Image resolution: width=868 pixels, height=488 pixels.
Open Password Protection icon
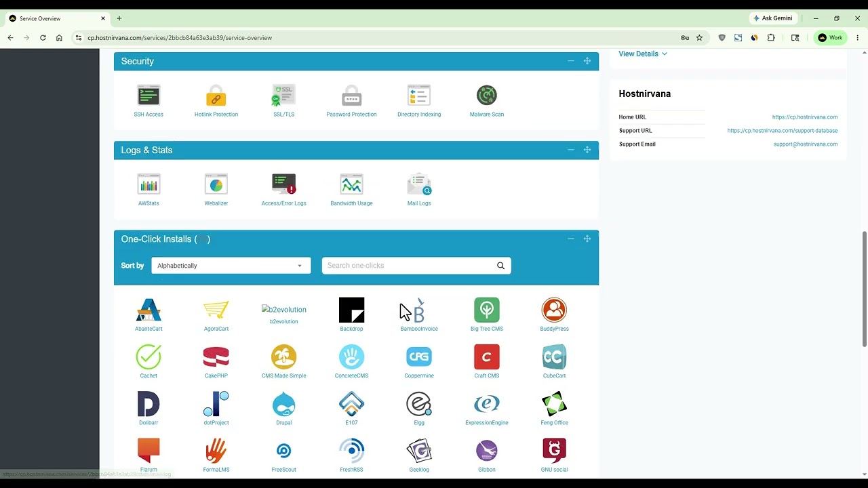[x=351, y=96]
